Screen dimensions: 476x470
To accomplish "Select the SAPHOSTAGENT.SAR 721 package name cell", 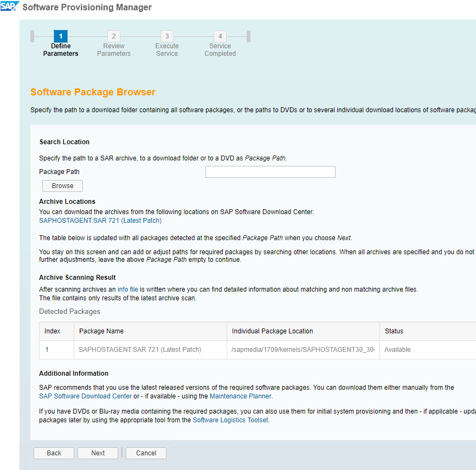I will pyautogui.click(x=150, y=350).
